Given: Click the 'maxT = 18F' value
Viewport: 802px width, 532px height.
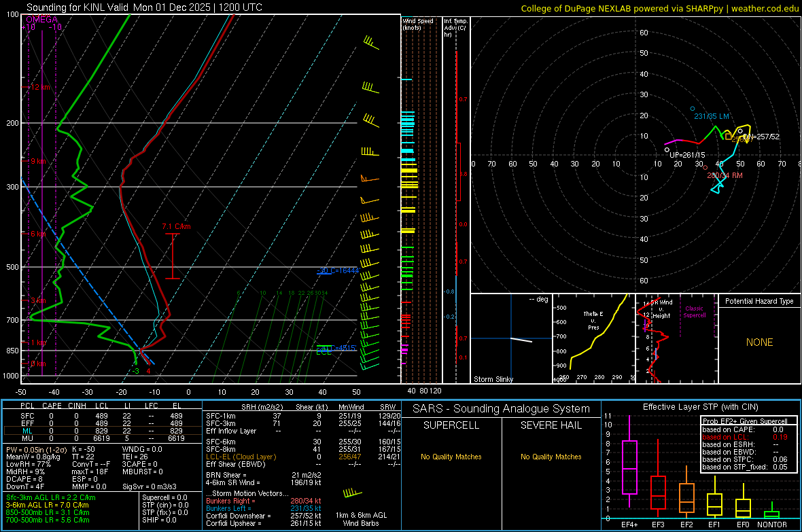Looking at the screenshot, I should click(90, 472).
